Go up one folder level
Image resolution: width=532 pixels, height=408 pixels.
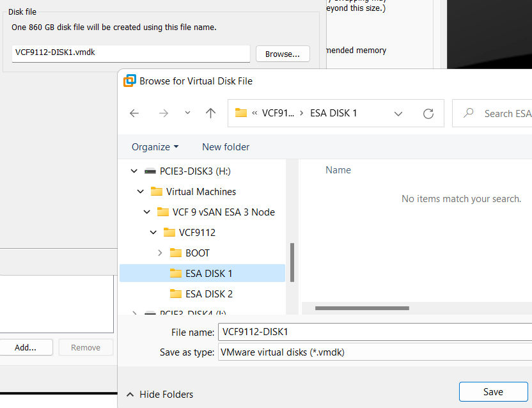[x=211, y=113]
